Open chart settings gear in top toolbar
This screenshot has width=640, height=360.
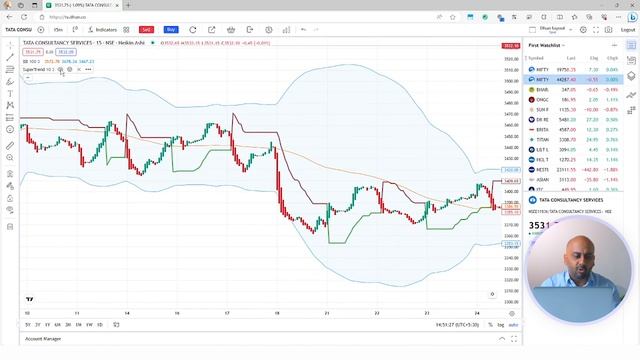click(583, 30)
